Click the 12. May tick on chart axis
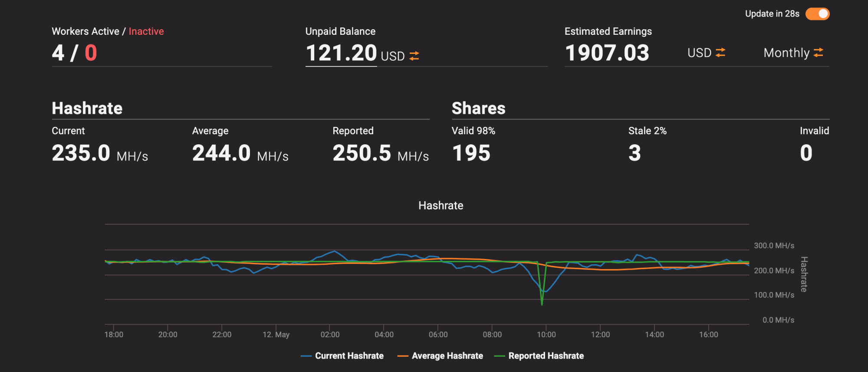 (276, 335)
